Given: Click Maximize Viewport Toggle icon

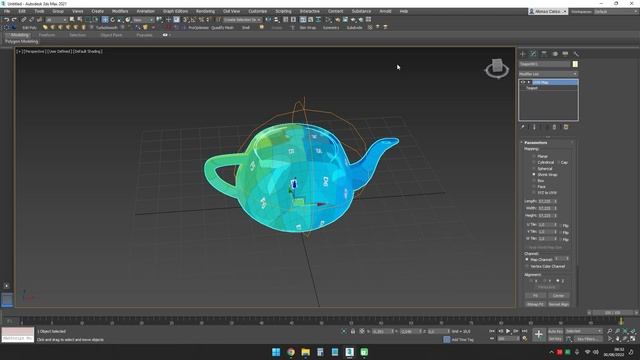Looking at the screenshot, I should pyautogui.click(x=633, y=339).
